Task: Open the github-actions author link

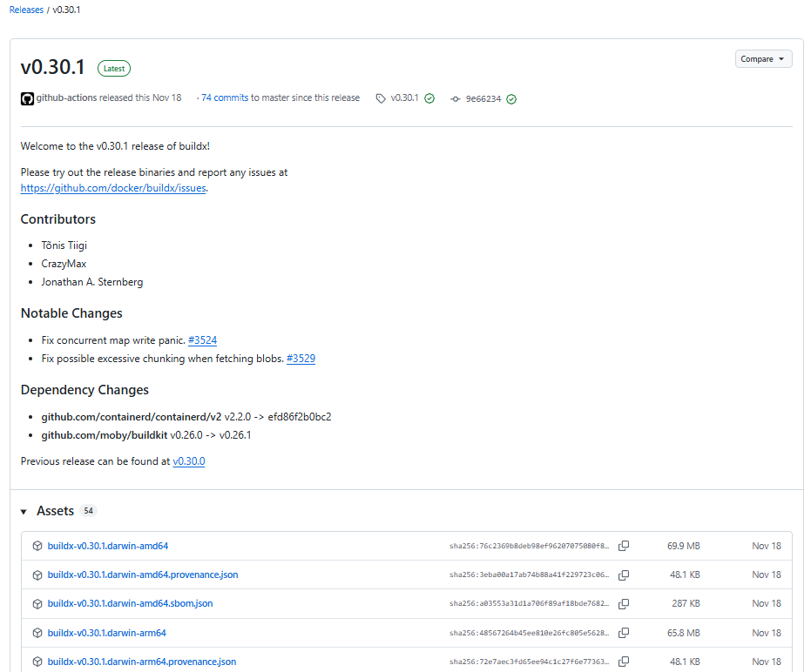Action: tap(66, 97)
